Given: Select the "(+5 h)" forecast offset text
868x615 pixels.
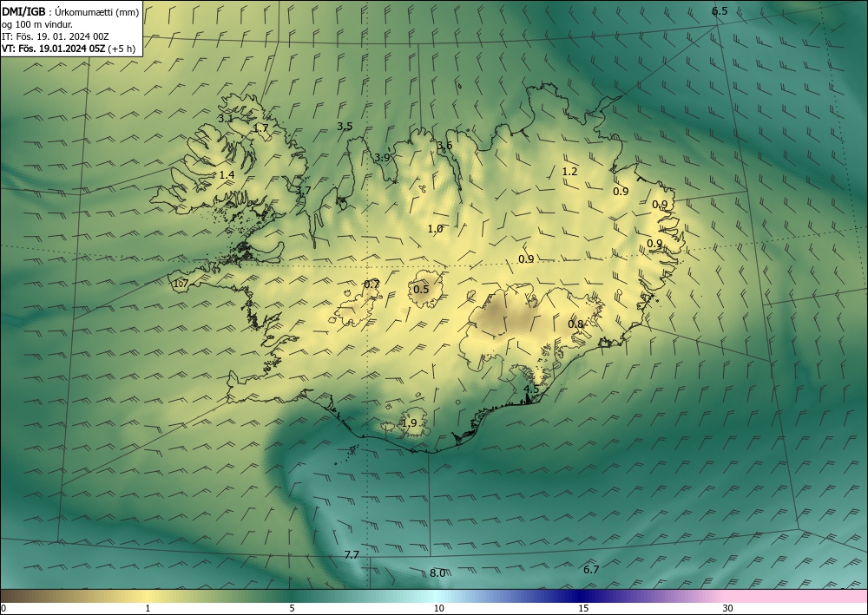Looking at the screenshot, I should (123, 49).
